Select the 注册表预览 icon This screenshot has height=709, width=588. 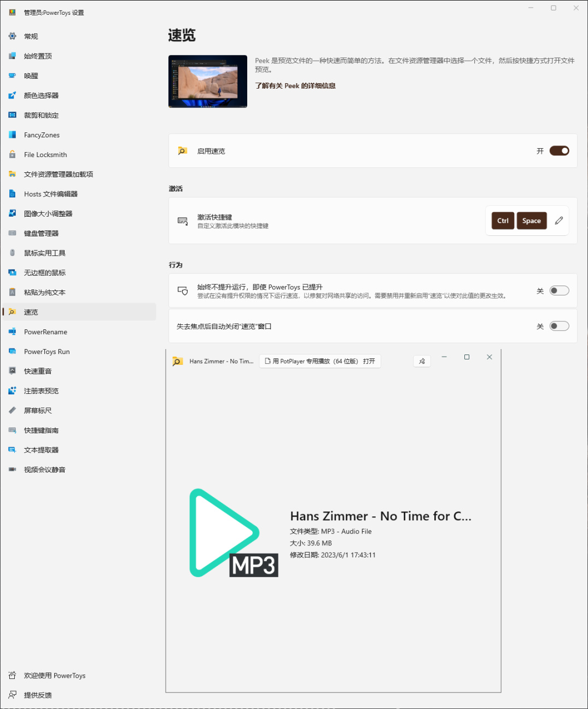12,391
